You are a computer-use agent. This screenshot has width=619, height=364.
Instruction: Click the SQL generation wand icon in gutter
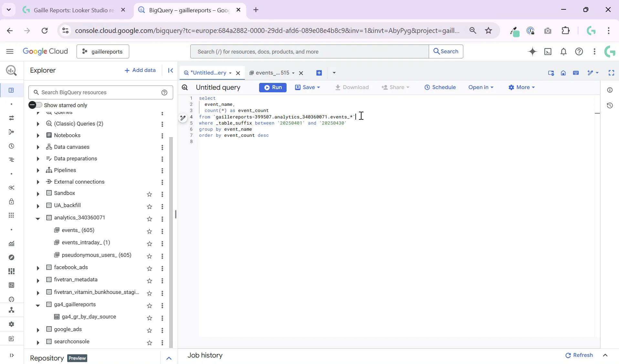pos(183,118)
